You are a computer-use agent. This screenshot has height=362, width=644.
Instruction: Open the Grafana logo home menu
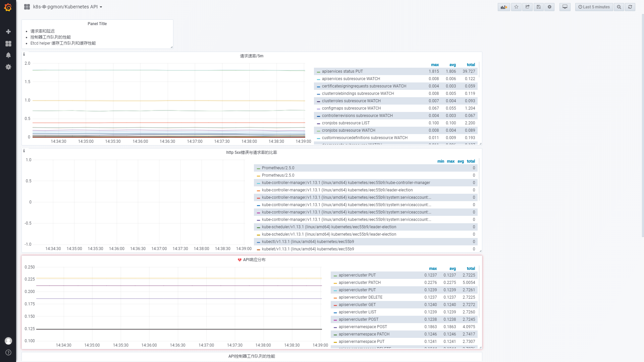[8, 7]
